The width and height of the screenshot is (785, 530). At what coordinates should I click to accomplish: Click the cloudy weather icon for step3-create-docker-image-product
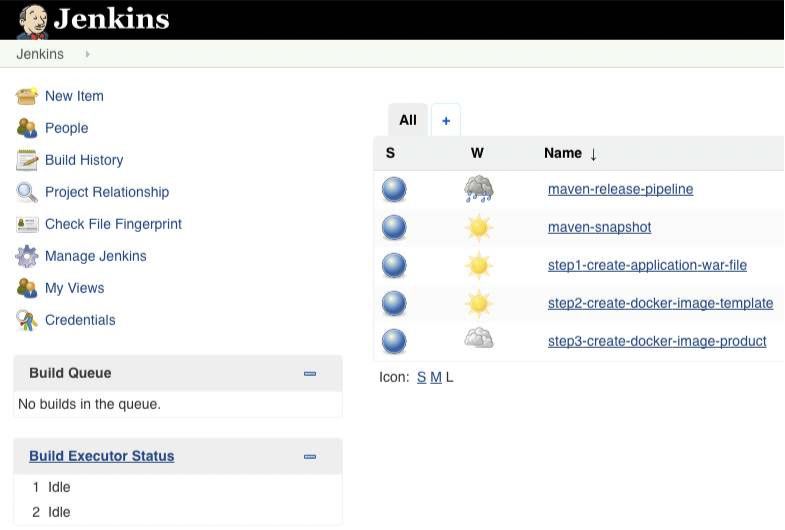coord(479,338)
